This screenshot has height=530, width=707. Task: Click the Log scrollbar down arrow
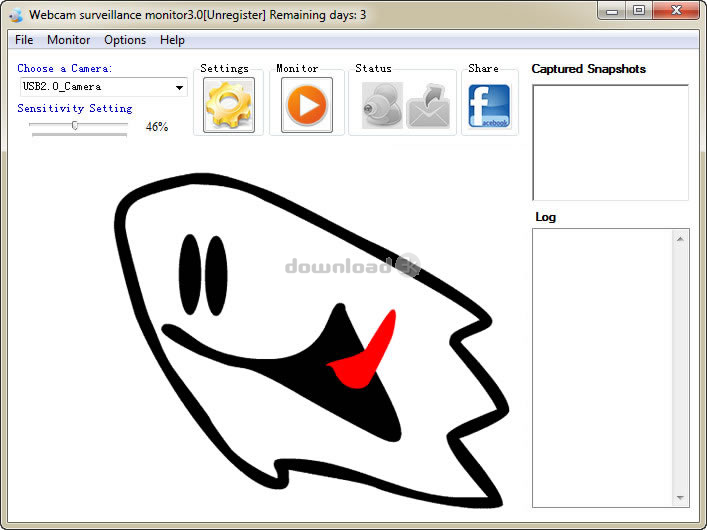coord(681,497)
